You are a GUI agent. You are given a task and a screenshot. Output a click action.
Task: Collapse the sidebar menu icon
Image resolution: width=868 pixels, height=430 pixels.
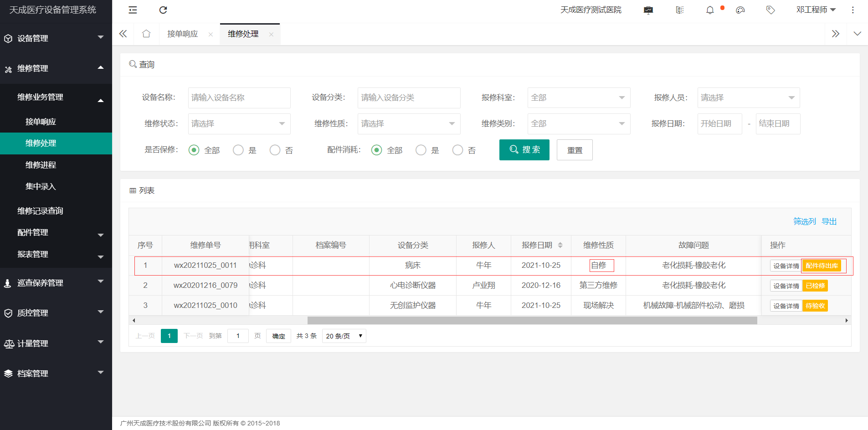(x=133, y=10)
